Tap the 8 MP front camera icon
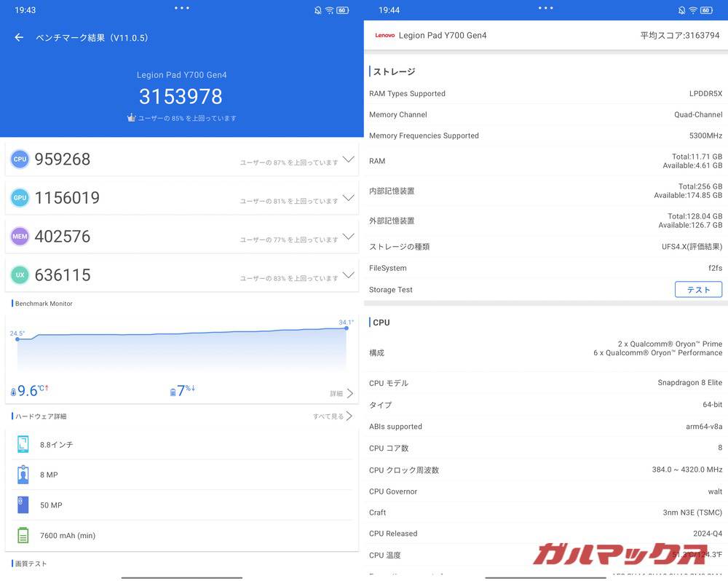The width and height of the screenshot is (728, 581). point(23,474)
